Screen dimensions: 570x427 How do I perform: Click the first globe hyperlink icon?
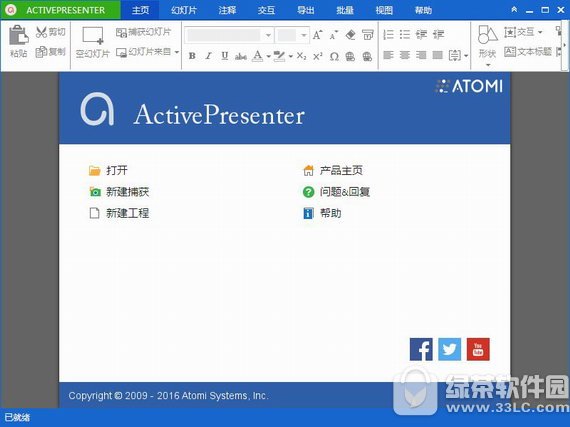(x=350, y=56)
